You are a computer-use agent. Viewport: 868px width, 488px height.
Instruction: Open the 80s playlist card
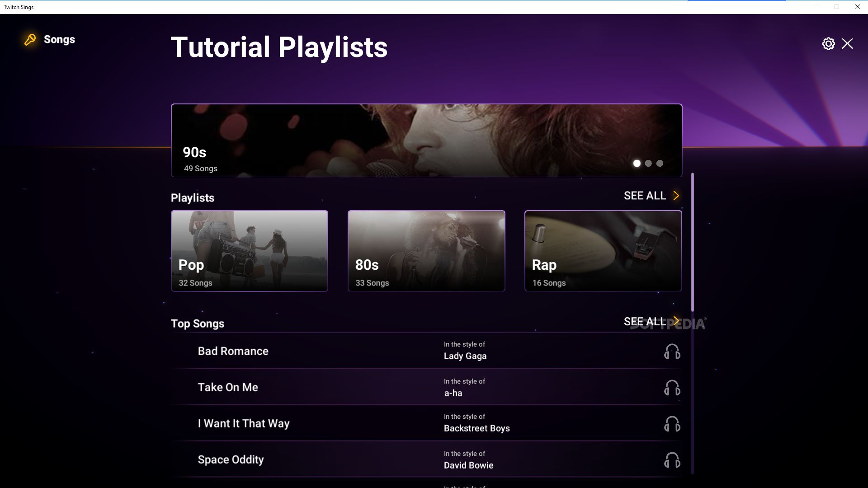(x=426, y=251)
